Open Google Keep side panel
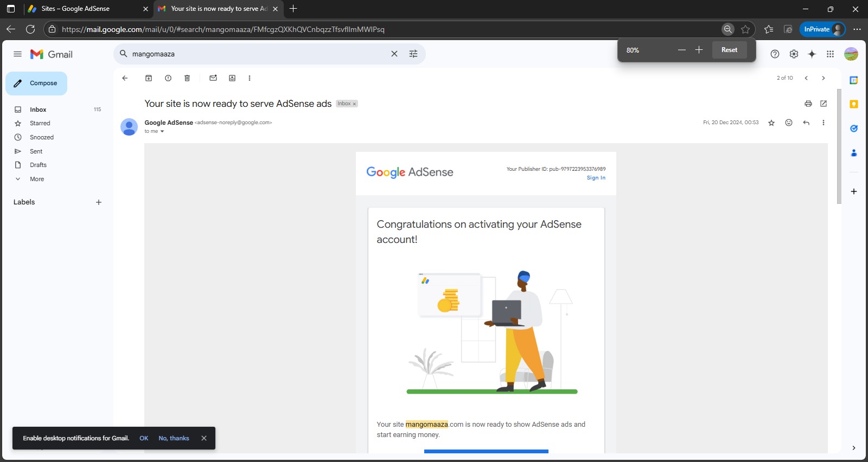Viewport: 868px width, 462px height. pos(854,104)
